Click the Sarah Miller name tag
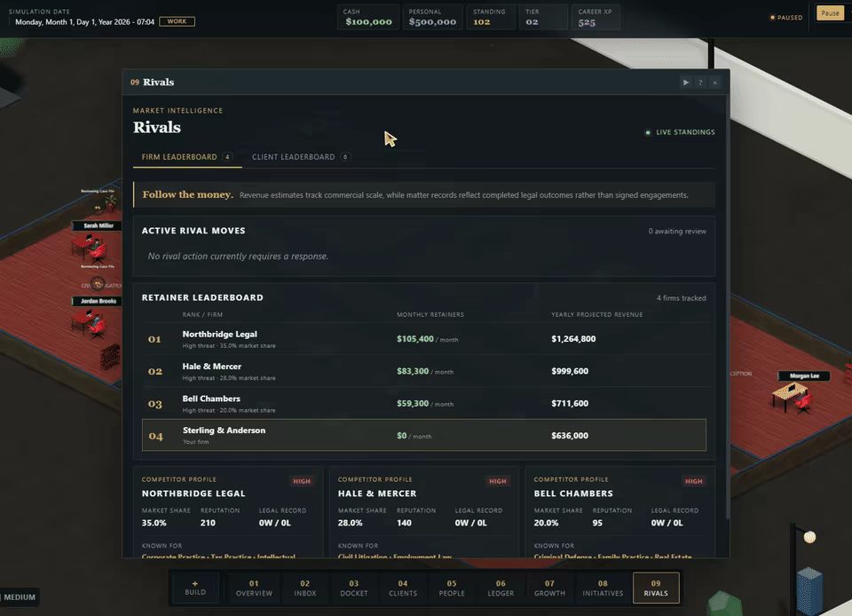Screen dimensions: 852x616 click(x=99, y=225)
